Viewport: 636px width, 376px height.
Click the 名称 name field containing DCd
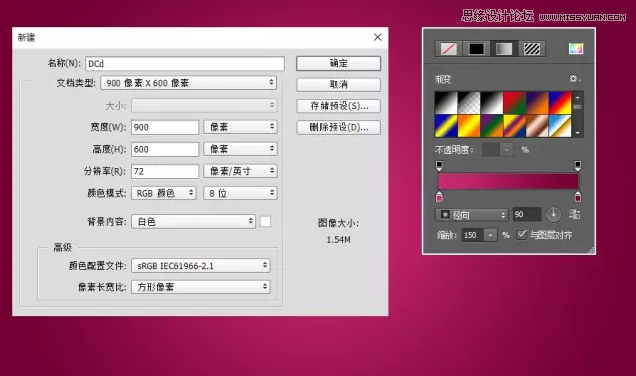click(x=185, y=64)
